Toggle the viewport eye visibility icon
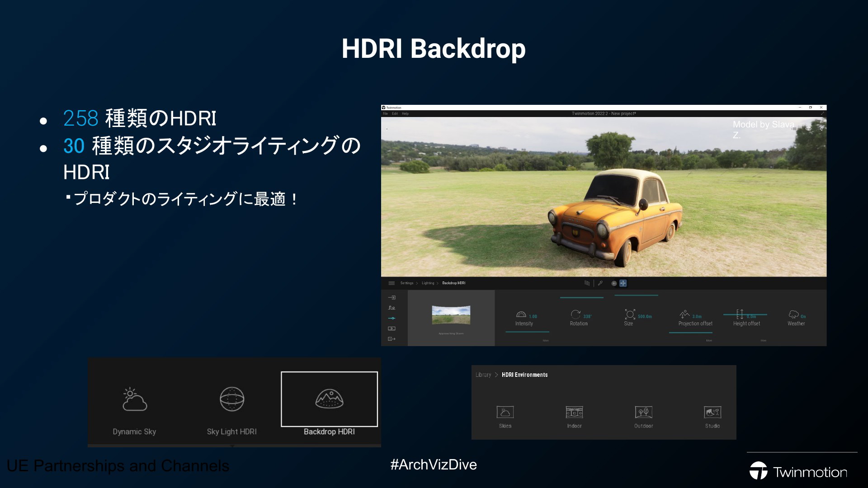Screen dimensions: 868x488 pyautogui.click(x=808, y=129)
